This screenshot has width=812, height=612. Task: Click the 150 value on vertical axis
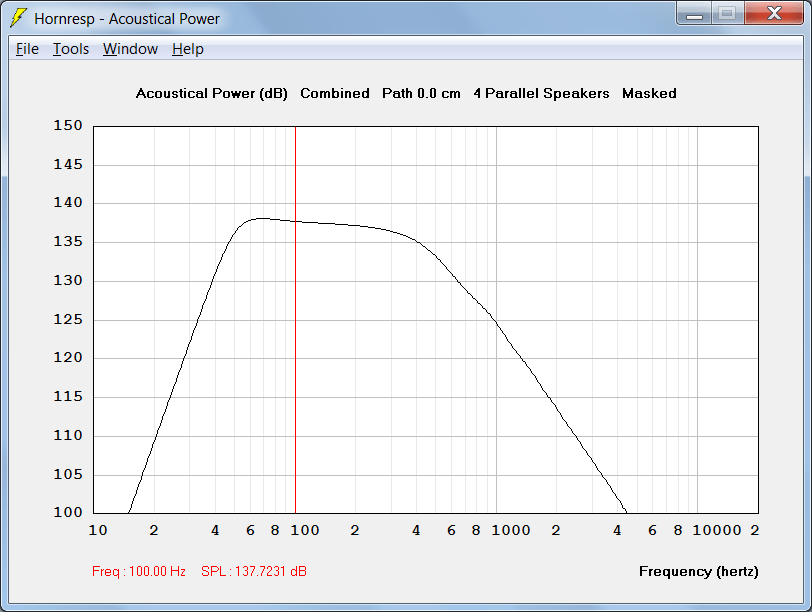[68, 125]
